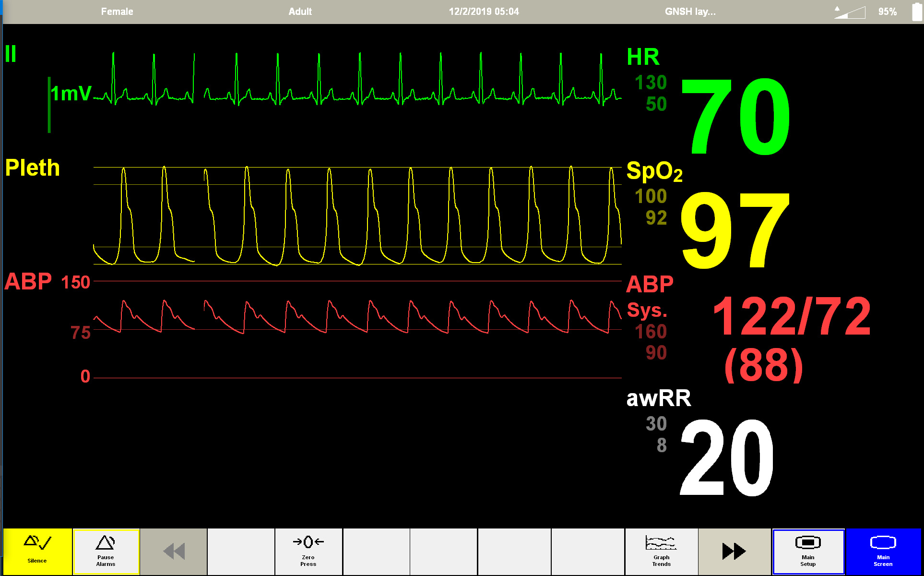The width and height of the screenshot is (924, 576).
Task: Click the Pleth waveform label
Action: (x=33, y=168)
